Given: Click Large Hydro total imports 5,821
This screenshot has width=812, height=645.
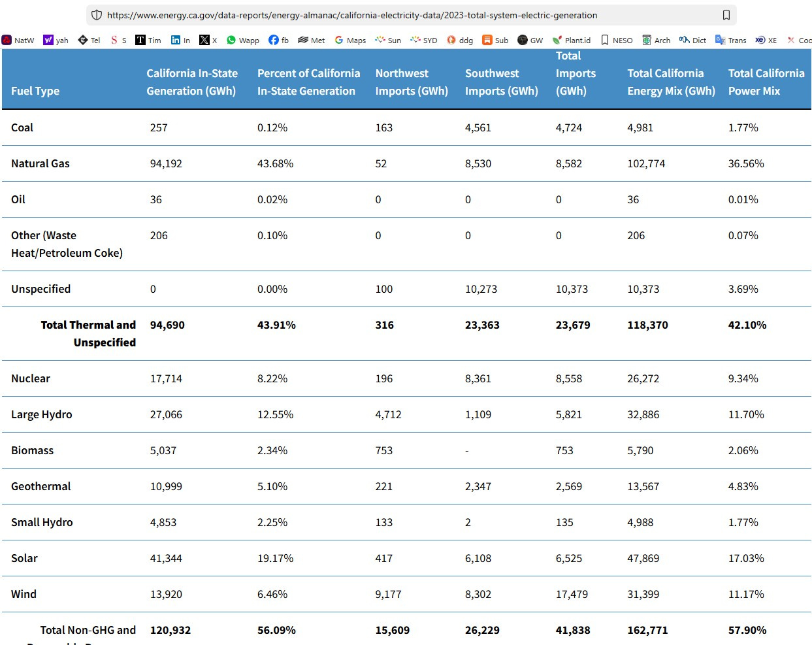Looking at the screenshot, I should tap(569, 414).
